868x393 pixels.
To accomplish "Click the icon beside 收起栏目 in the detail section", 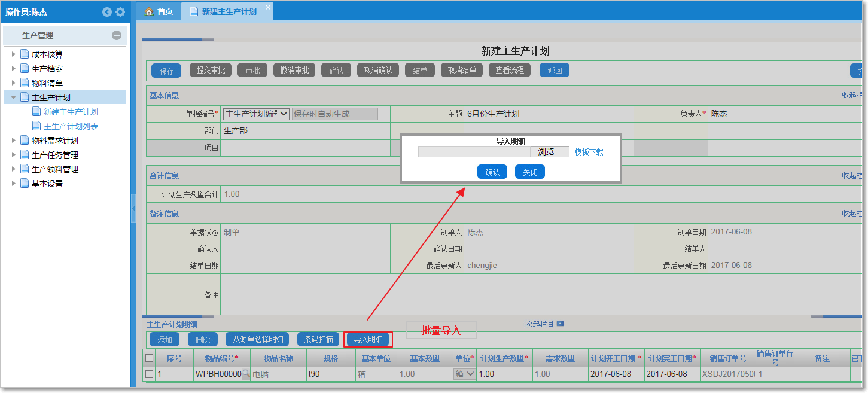I will tap(559, 323).
